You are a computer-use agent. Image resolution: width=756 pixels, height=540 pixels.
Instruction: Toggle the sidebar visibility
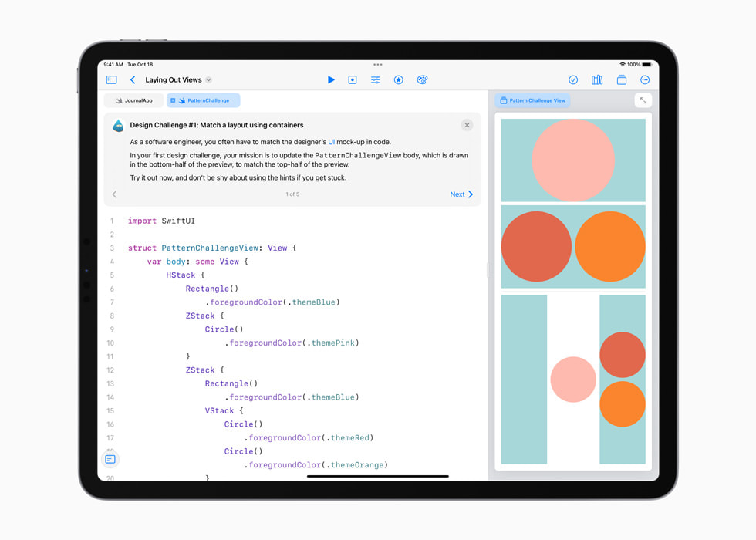111,79
